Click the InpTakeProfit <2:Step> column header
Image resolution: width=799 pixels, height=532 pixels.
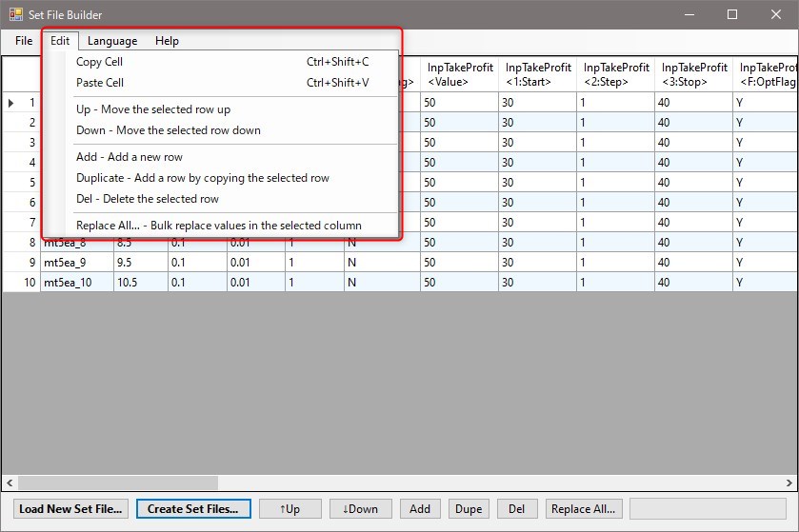(x=615, y=74)
